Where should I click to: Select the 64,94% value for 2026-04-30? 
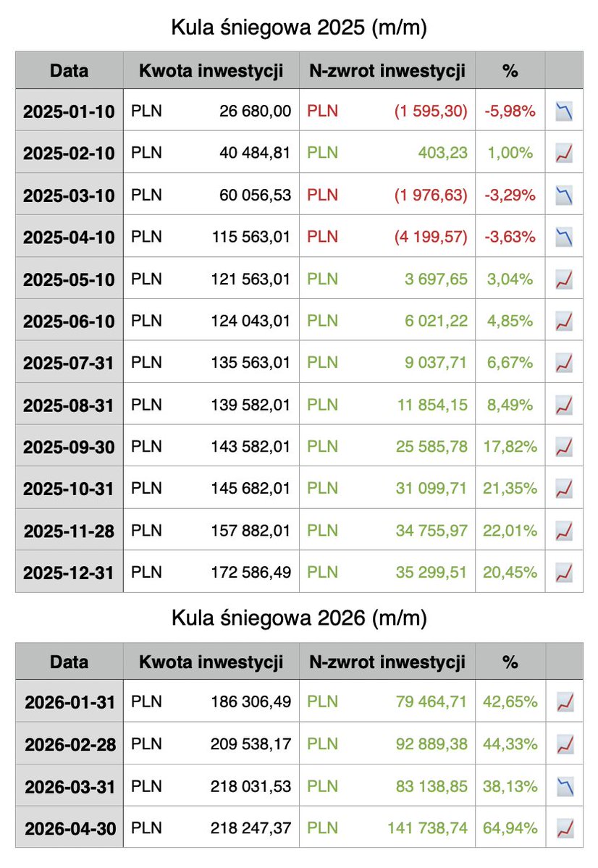(511, 827)
